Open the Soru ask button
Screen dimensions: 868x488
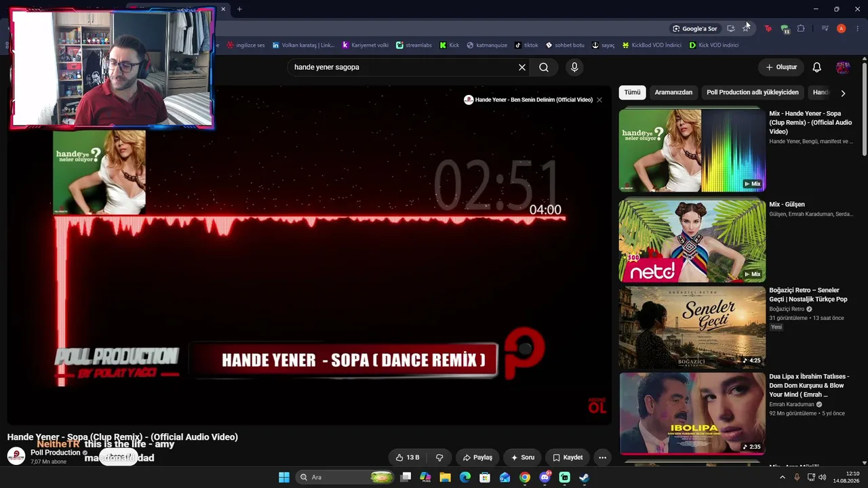point(523,457)
